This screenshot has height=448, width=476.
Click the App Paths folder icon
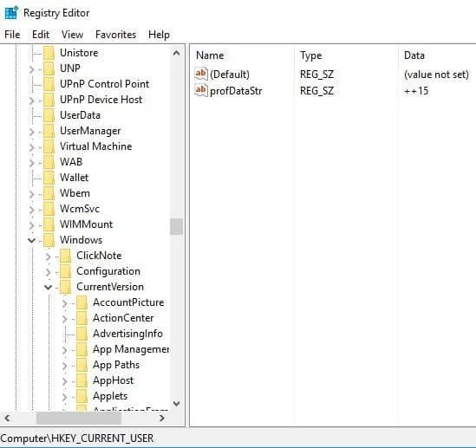click(x=82, y=365)
